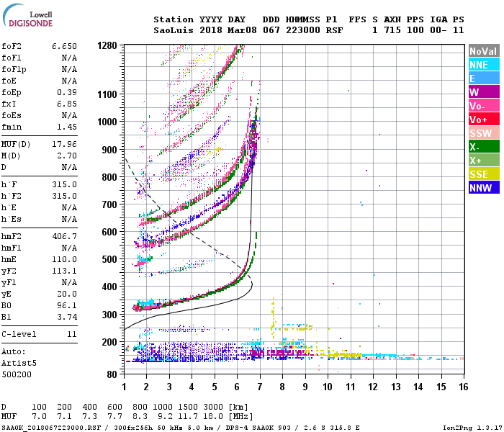
Task: Click the 715 AXN value
Action: [x=392, y=30]
